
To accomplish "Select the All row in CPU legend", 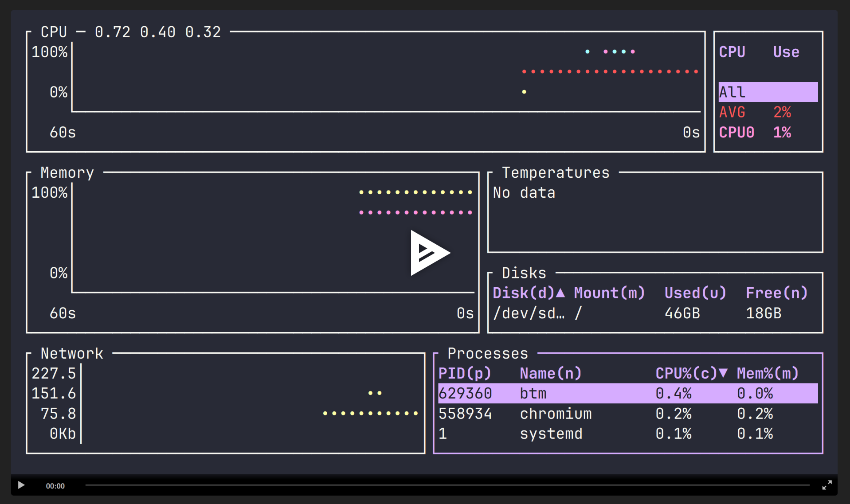I will (768, 92).
